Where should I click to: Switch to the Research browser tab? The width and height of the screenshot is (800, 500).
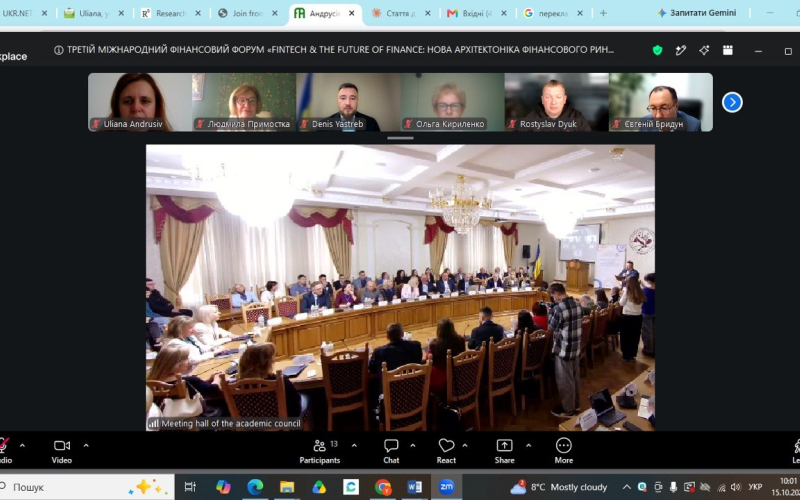click(x=171, y=13)
